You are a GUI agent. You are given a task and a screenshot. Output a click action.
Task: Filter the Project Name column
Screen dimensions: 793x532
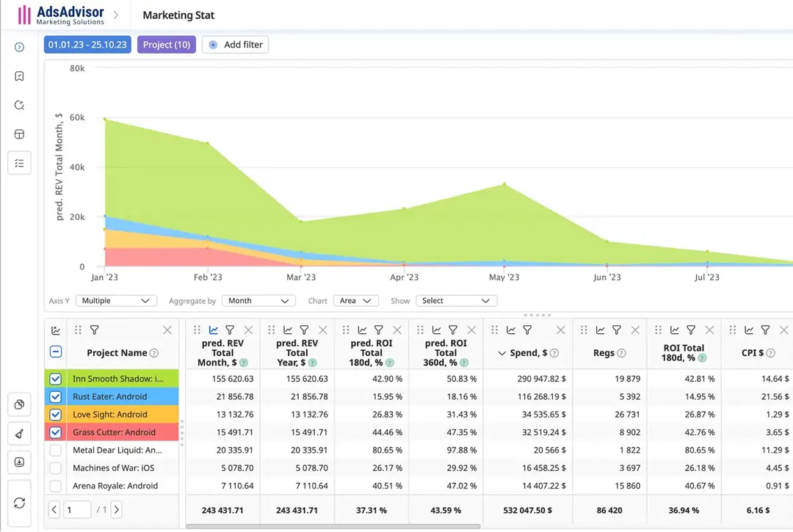[94, 330]
